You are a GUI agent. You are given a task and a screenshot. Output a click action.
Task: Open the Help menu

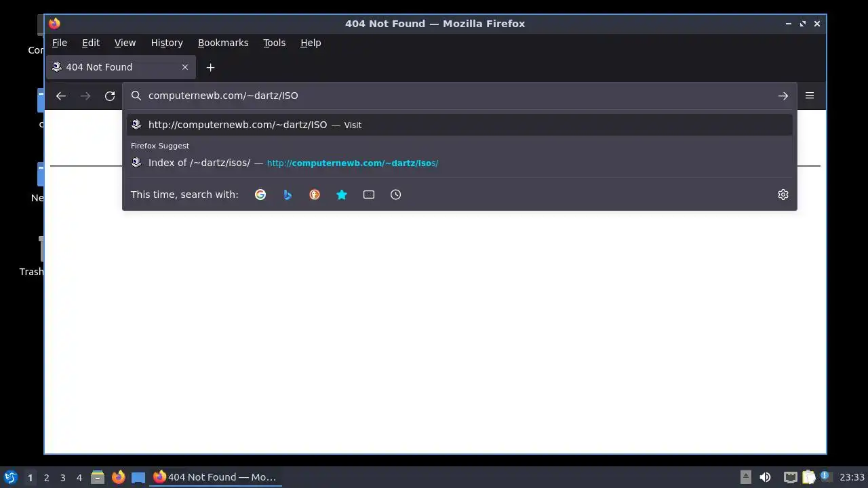[x=311, y=43]
